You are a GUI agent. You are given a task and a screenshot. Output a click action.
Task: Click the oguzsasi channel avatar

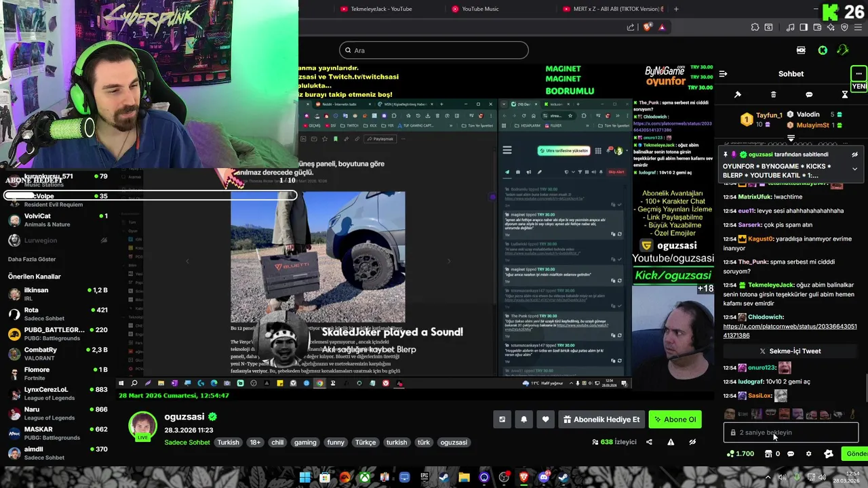[x=143, y=426]
